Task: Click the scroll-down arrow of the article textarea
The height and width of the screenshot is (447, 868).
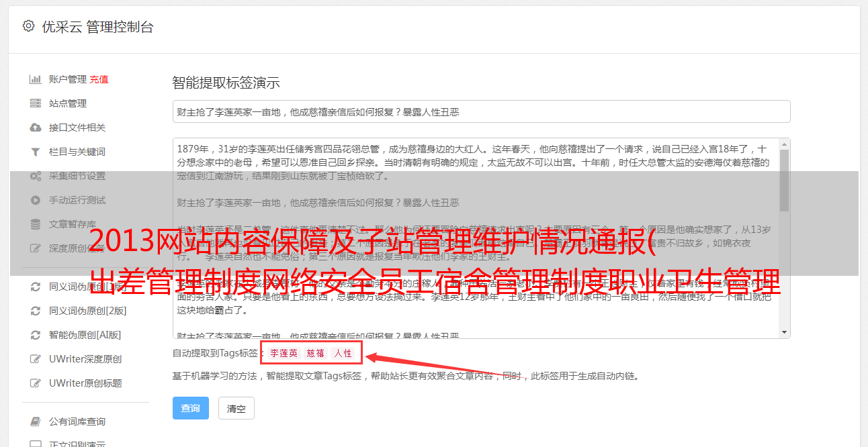Action: tap(784, 332)
